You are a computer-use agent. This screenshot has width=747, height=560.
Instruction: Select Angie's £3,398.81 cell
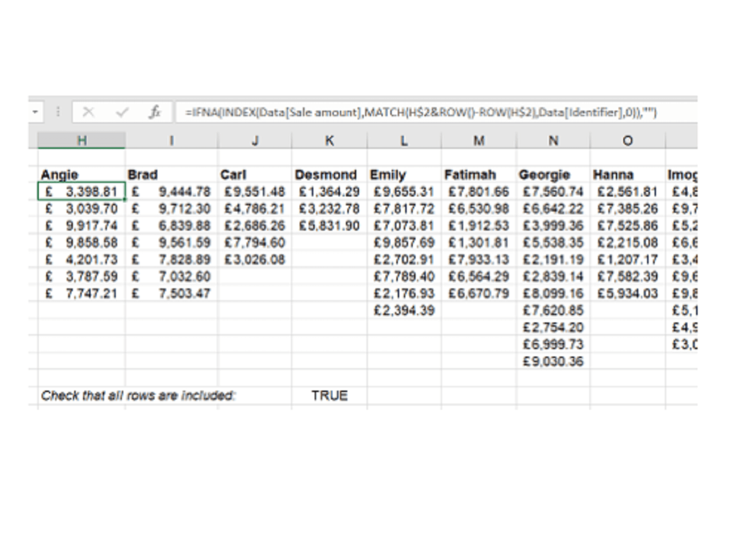[82, 192]
